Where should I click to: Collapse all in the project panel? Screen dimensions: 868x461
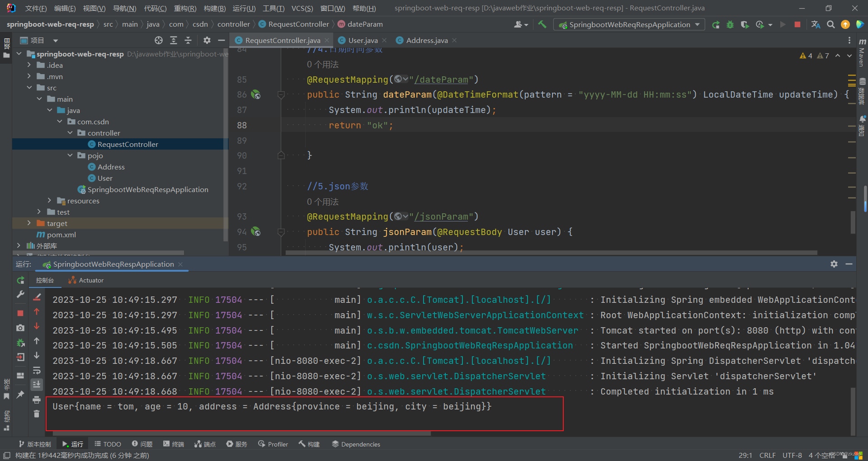188,40
